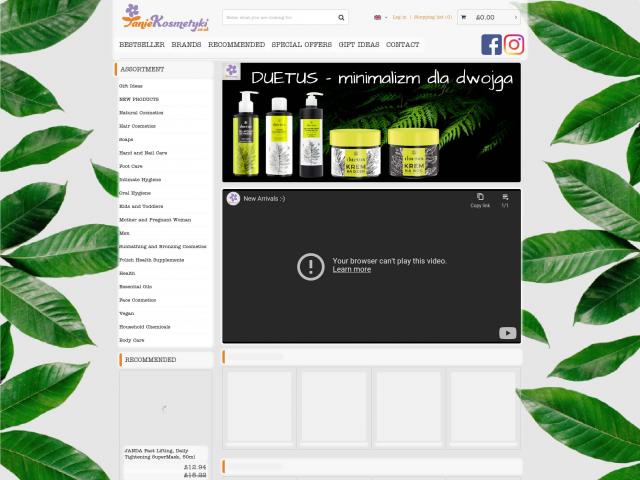Select Natural Cosmetics category
The image size is (640, 480).
[141, 113]
